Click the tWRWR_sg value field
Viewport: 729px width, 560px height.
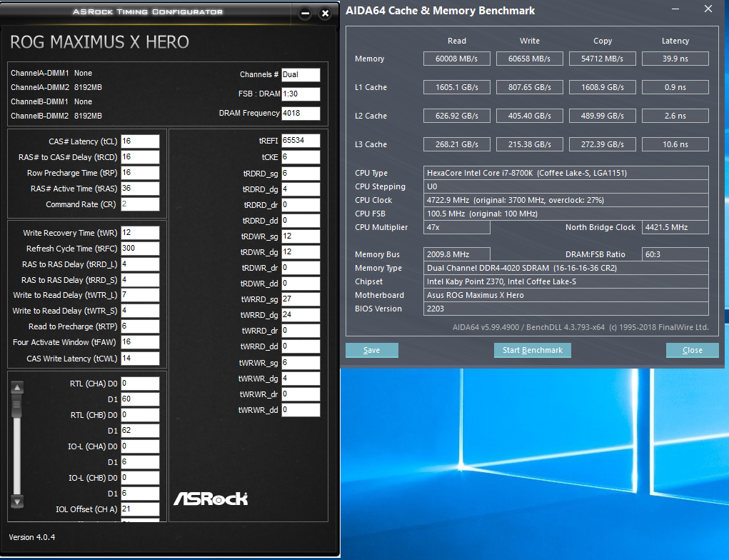coord(301,363)
